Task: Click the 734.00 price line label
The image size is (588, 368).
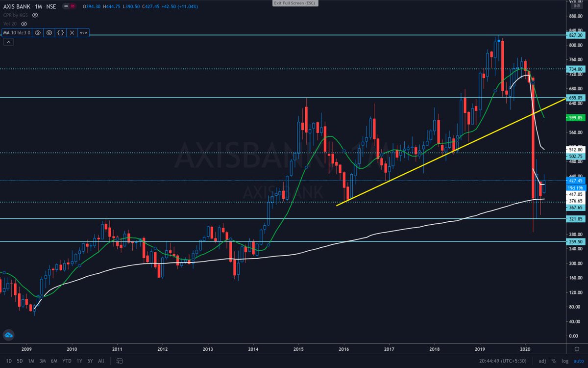Action: pos(576,69)
